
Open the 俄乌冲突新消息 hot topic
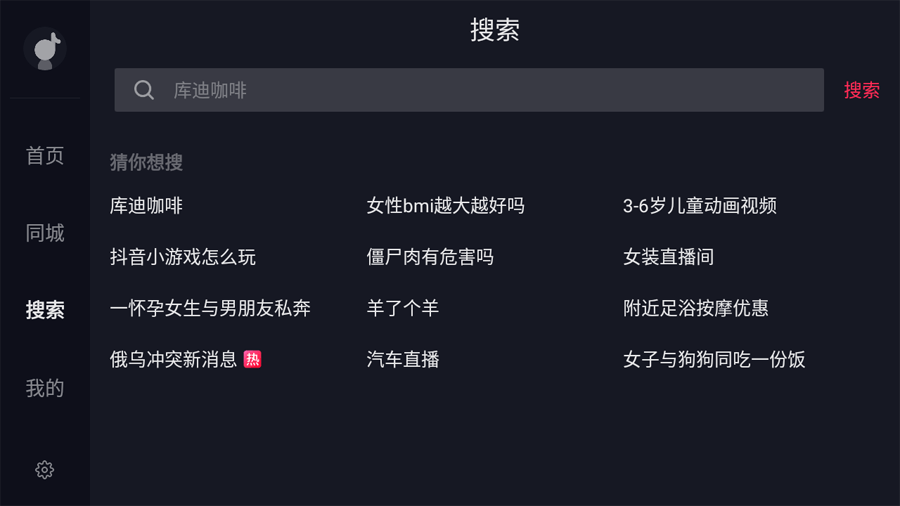173,359
